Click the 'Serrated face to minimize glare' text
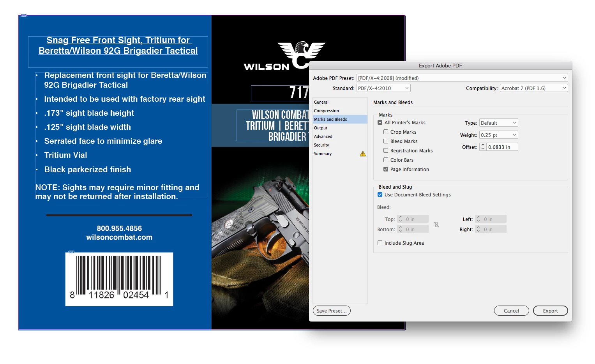This screenshot has width=595, height=364. [x=103, y=141]
